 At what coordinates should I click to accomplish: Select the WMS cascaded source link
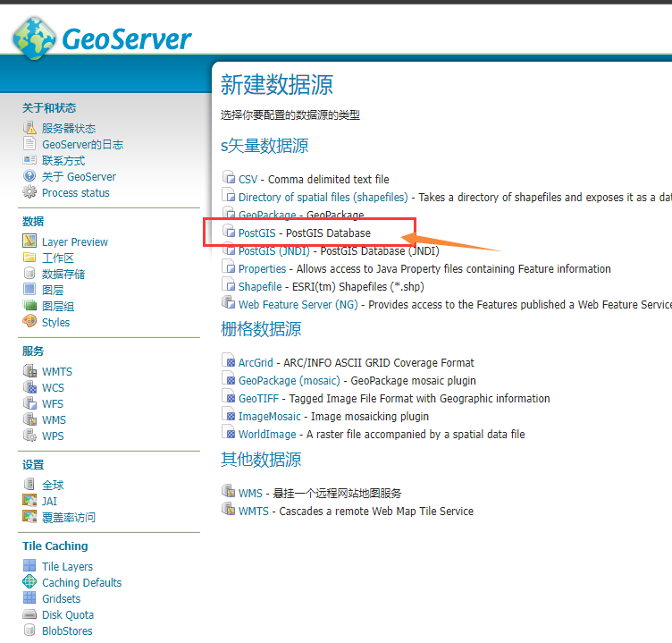[x=250, y=494]
